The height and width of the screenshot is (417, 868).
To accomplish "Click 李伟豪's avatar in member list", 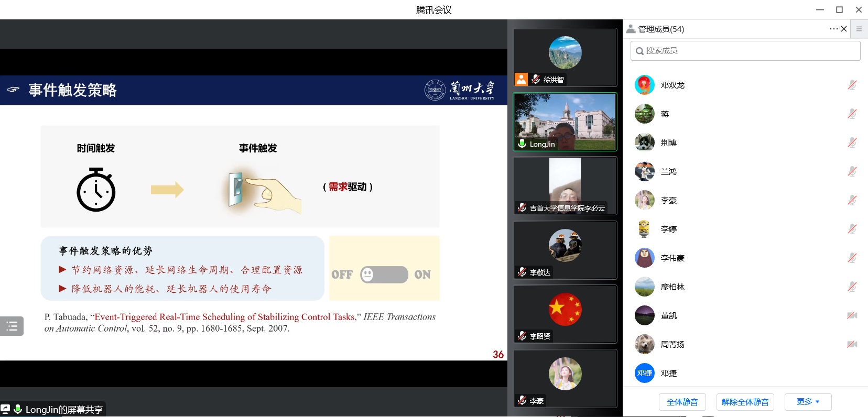I will [645, 258].
